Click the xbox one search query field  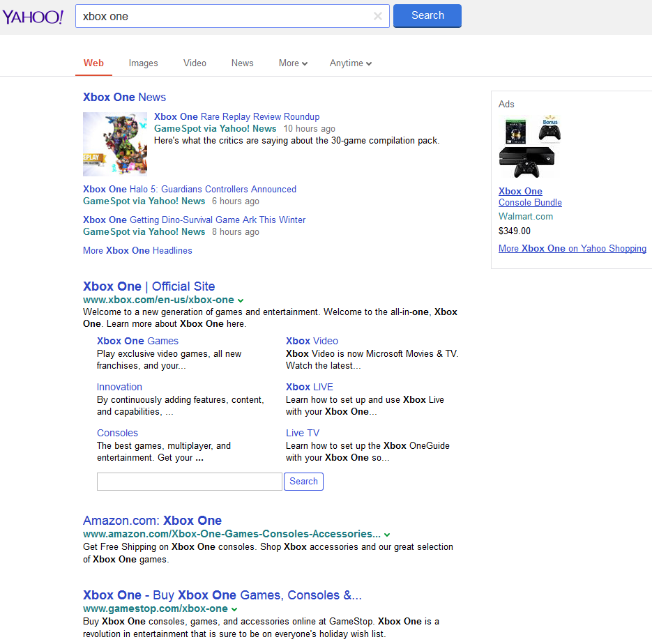pyautogui.click(x=223, y=16)
